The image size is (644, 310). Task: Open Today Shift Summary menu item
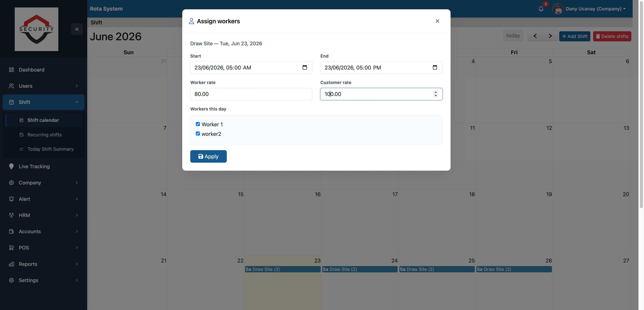[x=43, y=149]
